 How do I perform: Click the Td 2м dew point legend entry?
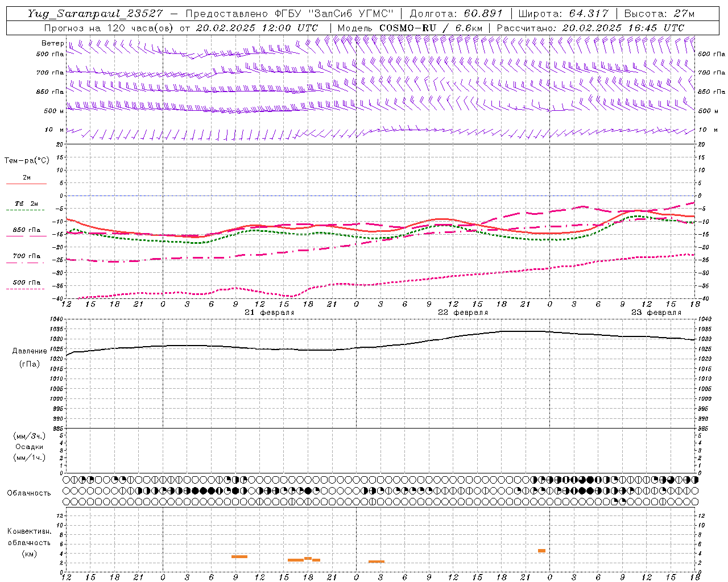pyautogui.click(x=27, y=203)
